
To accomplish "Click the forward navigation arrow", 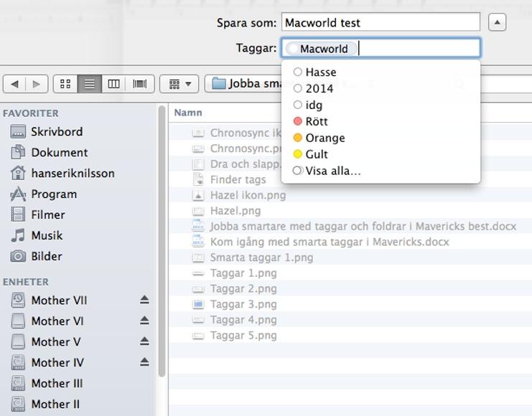I will coord(35,84).
